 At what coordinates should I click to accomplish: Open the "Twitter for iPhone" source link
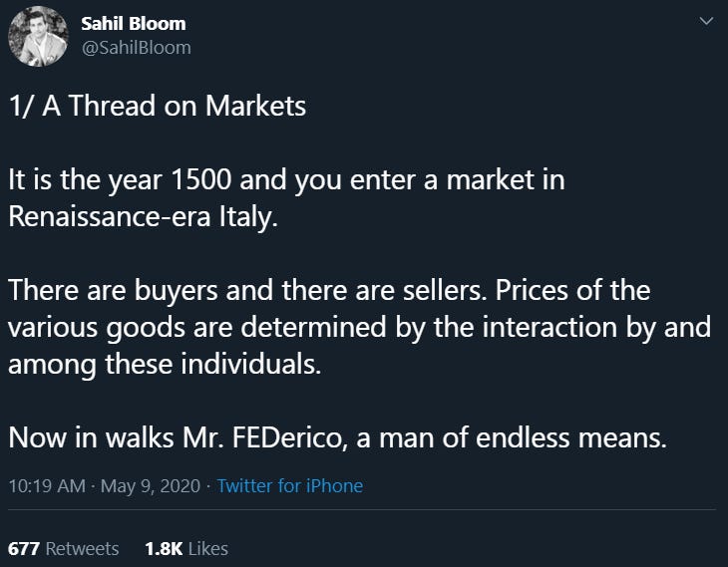coord(289,486)
